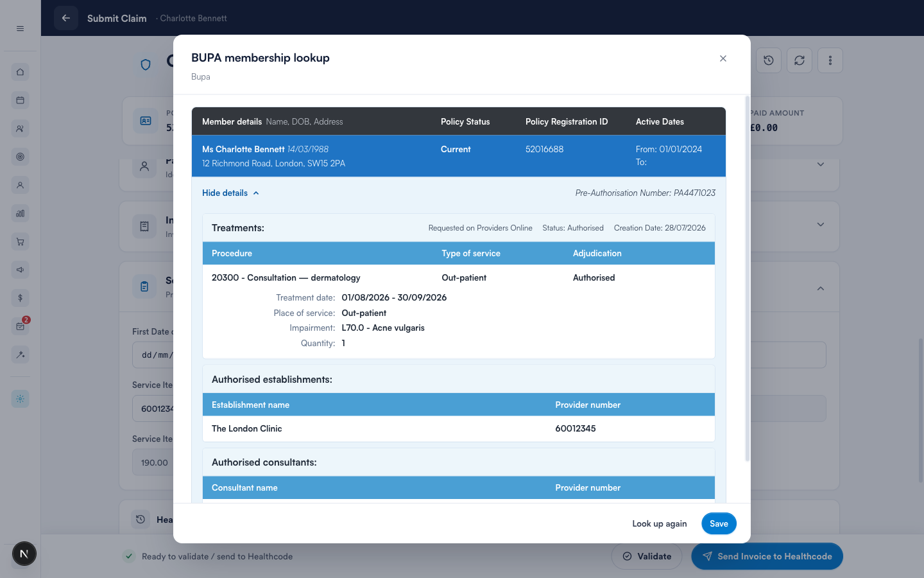Send Invoice to Healthcode

[x=767, y=556]
